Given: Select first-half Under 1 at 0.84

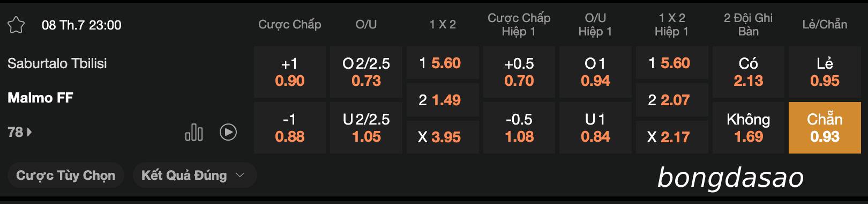Looking at the screenshot, I should [595, 128].
